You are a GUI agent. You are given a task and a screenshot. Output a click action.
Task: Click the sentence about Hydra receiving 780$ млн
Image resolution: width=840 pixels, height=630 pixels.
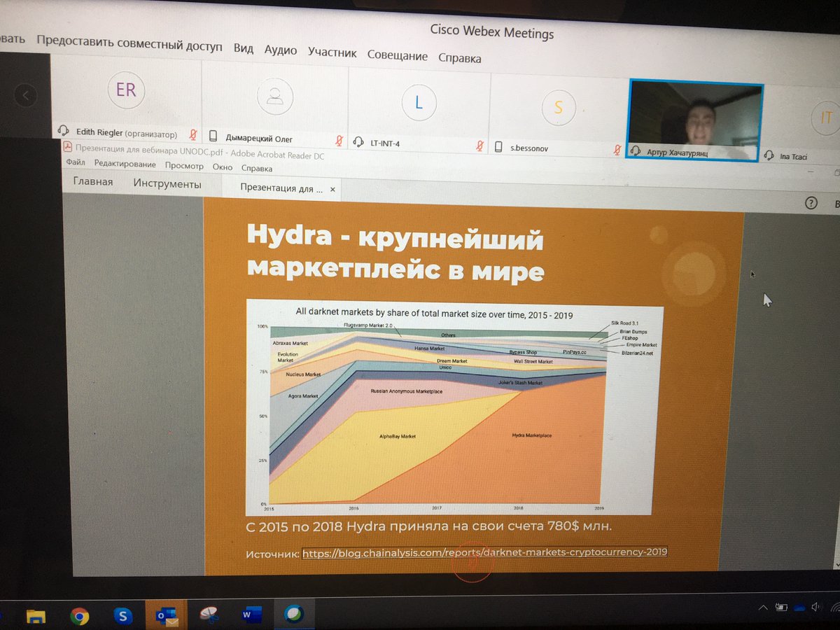(428, 526)
